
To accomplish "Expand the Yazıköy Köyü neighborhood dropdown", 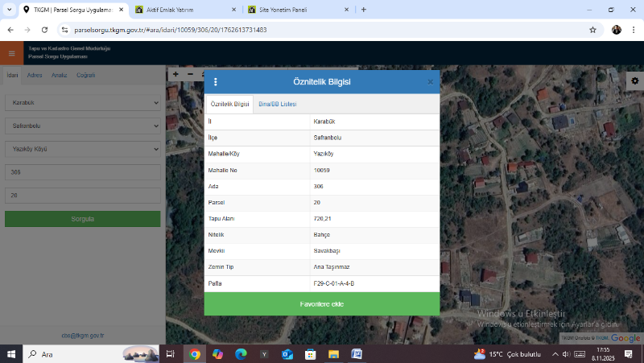I will (x=83, y=149).
